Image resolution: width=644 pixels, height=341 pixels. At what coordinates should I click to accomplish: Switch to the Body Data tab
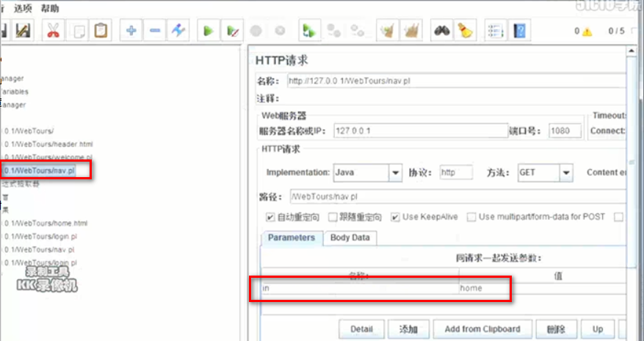tap(350, 238)
